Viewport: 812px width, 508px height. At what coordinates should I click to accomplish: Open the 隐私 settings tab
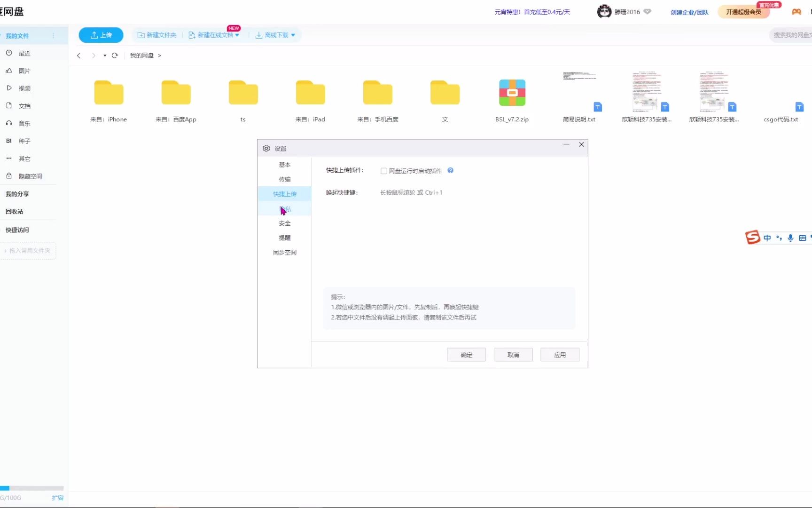(x=285, y=208)
